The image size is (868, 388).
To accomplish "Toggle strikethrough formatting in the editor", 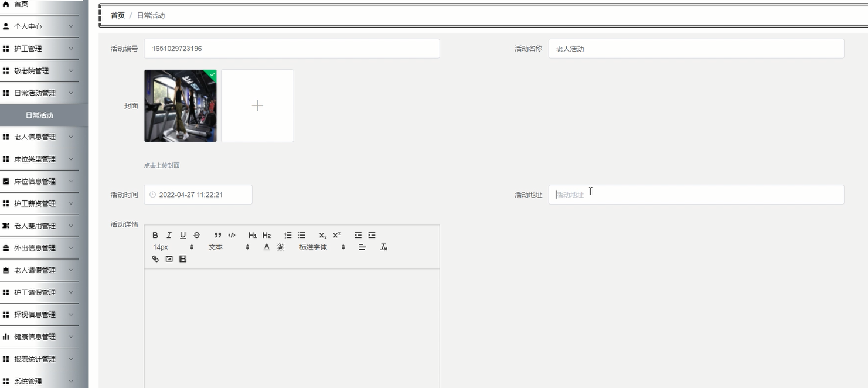I will 197,235.
